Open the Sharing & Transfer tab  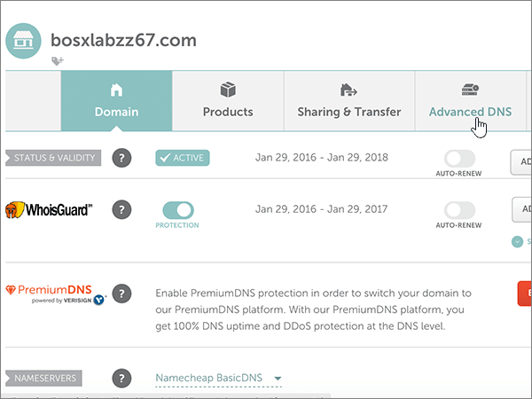(x=348, y=101)
